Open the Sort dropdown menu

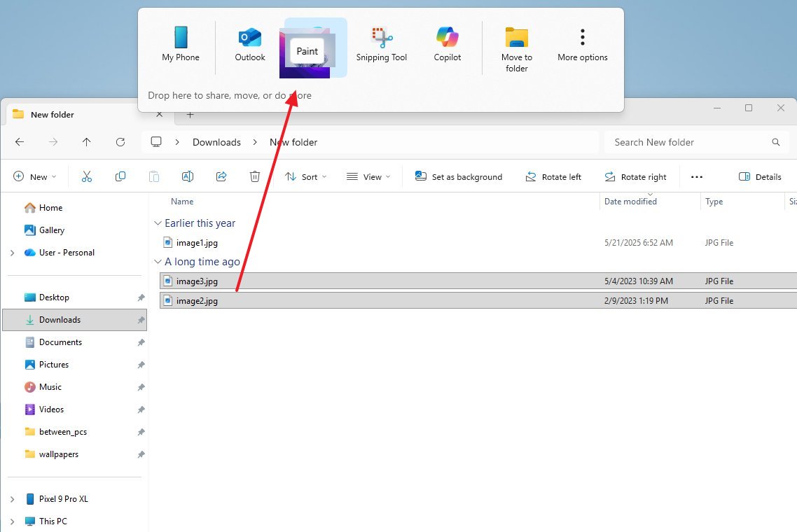[x=305, y=176]
